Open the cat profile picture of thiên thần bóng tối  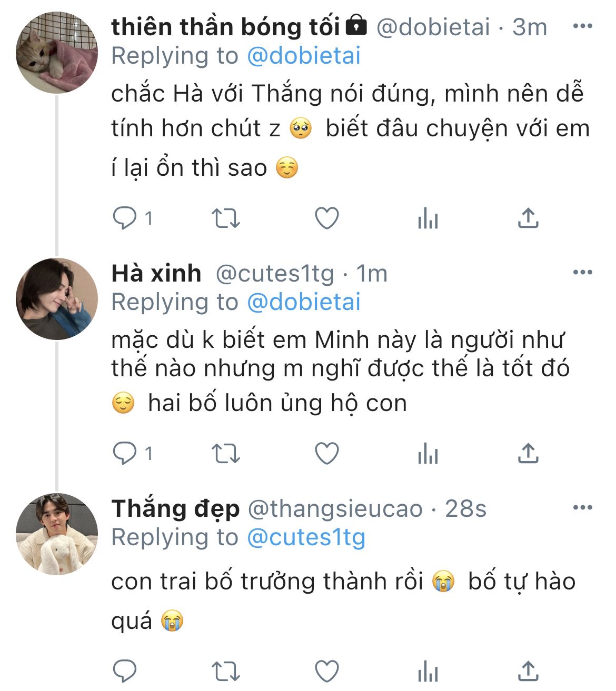click(x=57, y=53)
